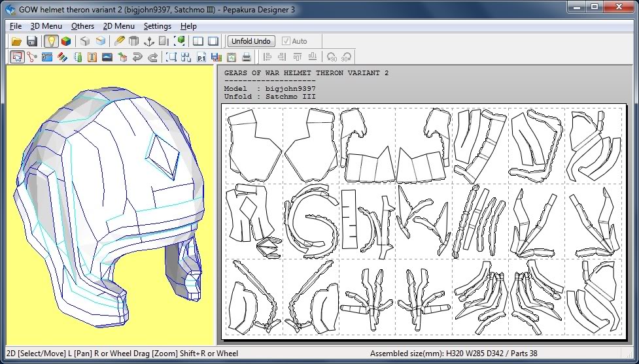Click the gray mirror panel icon
The width and height of the screenshot is (639, 364).
(164, 41)
